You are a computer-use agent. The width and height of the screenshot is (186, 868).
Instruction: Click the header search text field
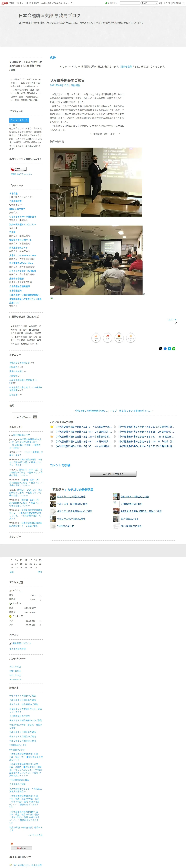click(130, 3)
